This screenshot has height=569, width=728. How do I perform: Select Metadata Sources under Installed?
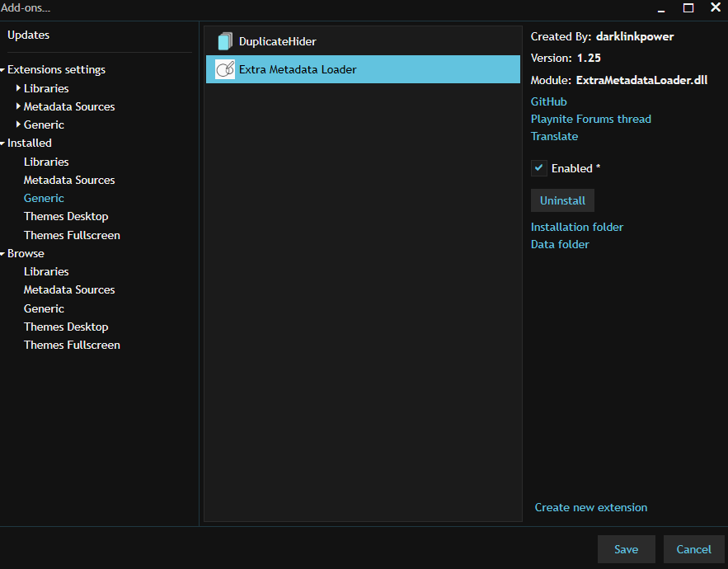point(69,180)
